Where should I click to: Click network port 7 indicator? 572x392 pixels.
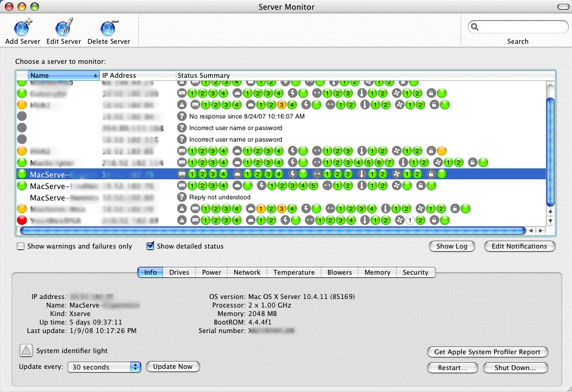389,162
